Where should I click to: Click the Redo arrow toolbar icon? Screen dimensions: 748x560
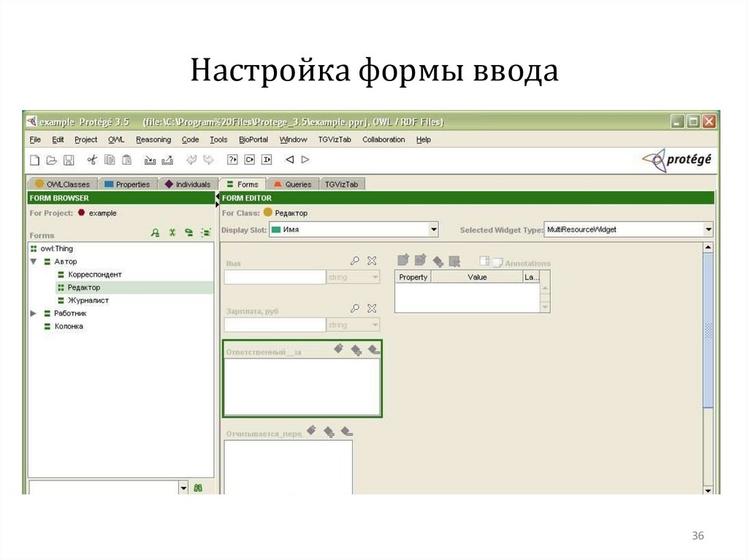(x=208, y=160)
